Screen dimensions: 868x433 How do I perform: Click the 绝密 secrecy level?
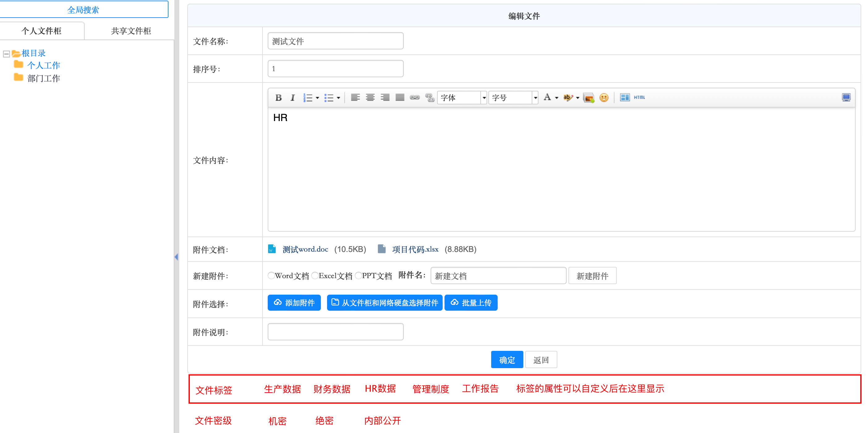click(x=324, y=421)
